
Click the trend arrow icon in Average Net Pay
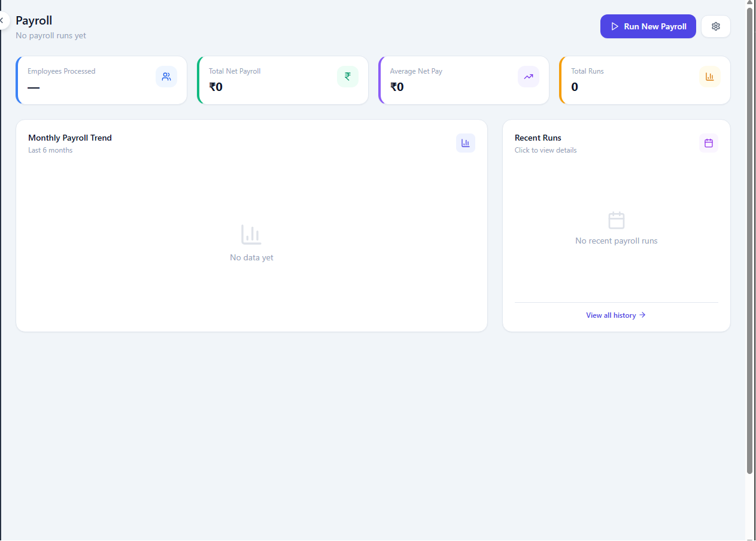click(529, 77)
